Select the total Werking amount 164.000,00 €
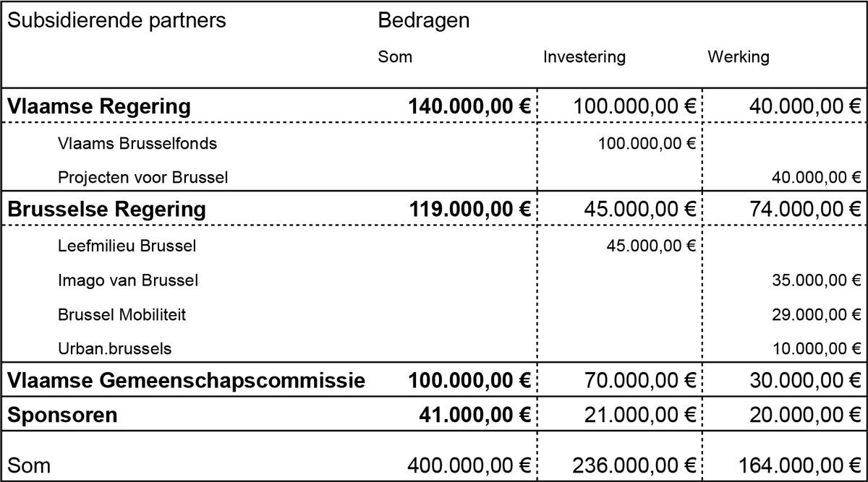The width and height of the screenshot is (868, 482). 799,465
